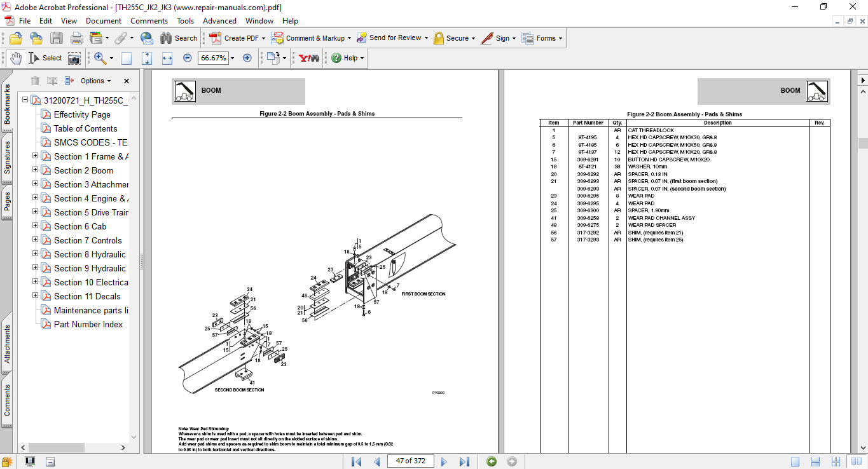Click the Search button
Screen dimensions: 868x469
pos(179,38)
